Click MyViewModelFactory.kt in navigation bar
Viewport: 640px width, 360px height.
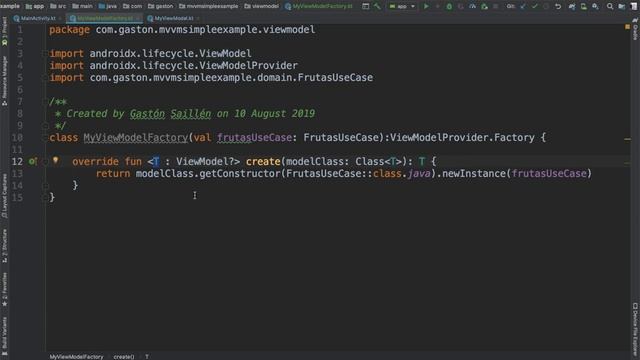click(318, 6)
